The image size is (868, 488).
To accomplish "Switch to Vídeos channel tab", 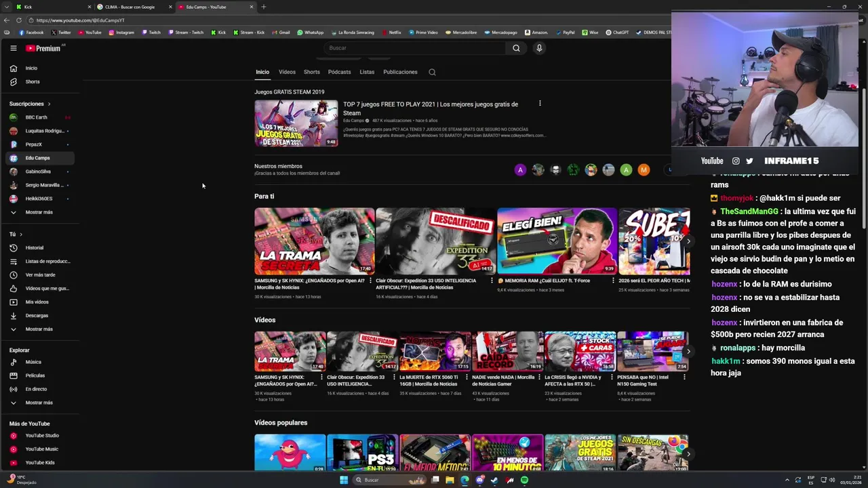I will [x=287, y=72].
